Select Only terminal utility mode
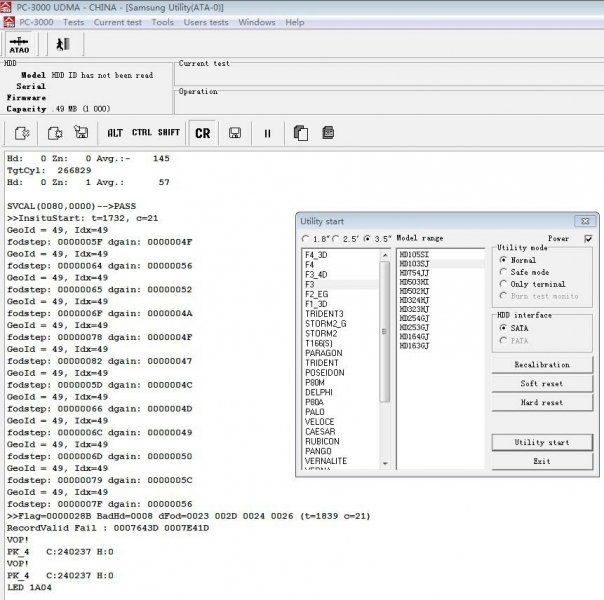This screenshot has width=604, height=600. [503, 284]
